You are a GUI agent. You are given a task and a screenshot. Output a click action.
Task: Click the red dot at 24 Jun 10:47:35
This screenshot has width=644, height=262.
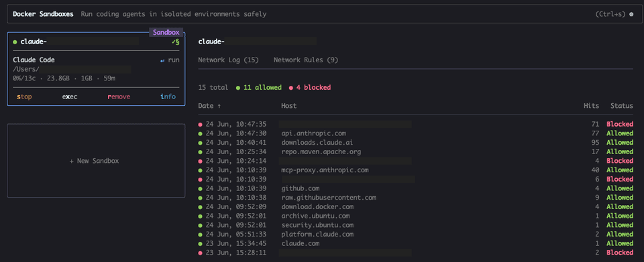pyautogui.click(x=201, y=124)
